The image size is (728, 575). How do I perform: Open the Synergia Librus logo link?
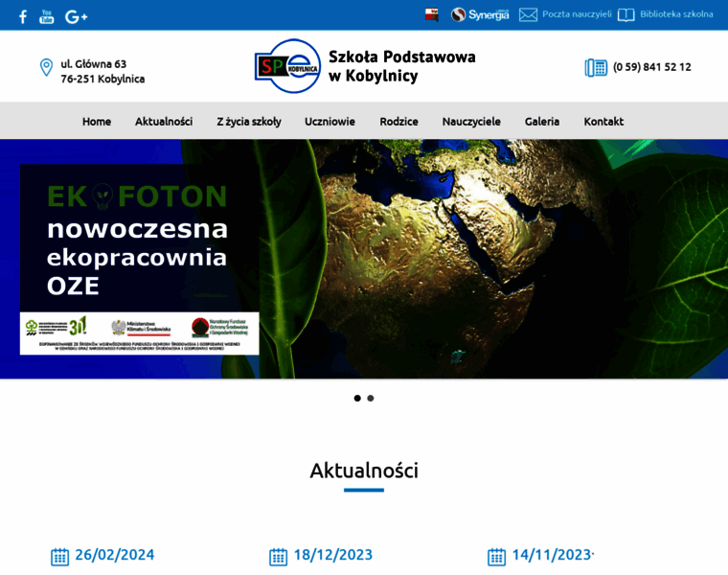(x=480, y=15)
